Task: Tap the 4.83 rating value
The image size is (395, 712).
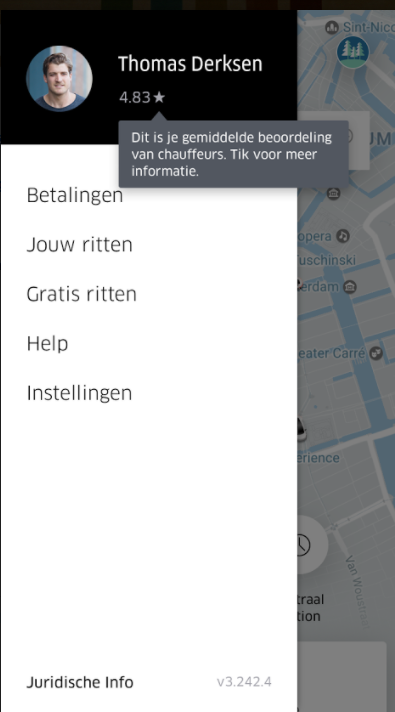Action: pos(135,97)
